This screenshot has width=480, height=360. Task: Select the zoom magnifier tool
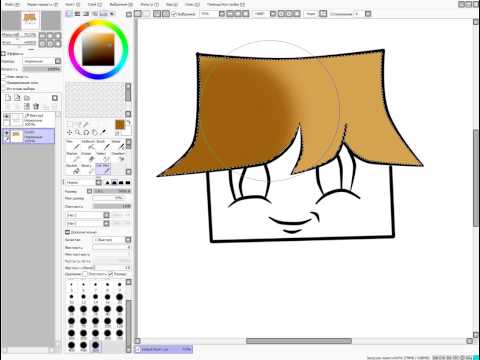pos(78,133)
